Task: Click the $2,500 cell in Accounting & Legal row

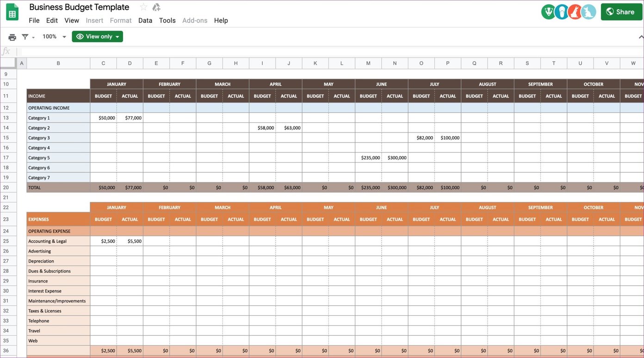Action: pos(103,241)
